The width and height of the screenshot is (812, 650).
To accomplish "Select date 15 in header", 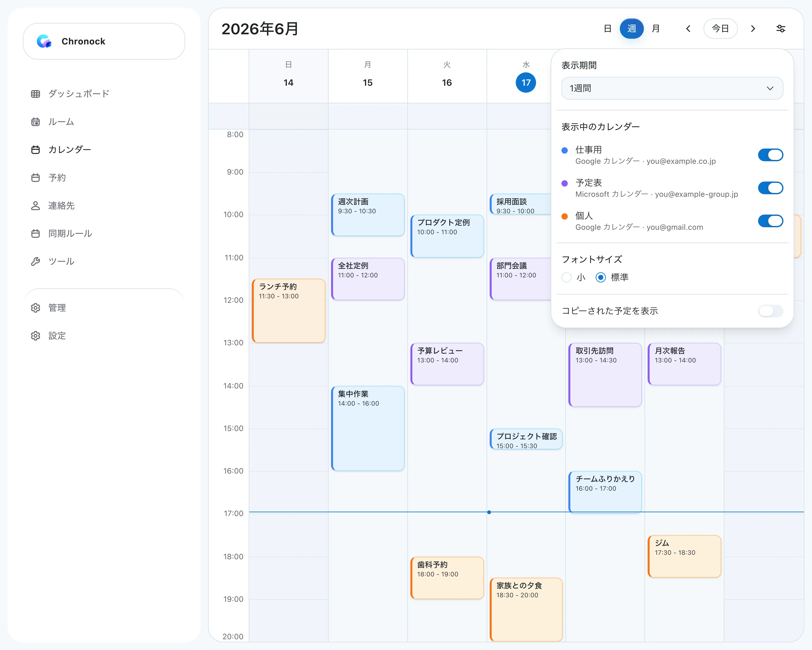I will pos(368,83).
